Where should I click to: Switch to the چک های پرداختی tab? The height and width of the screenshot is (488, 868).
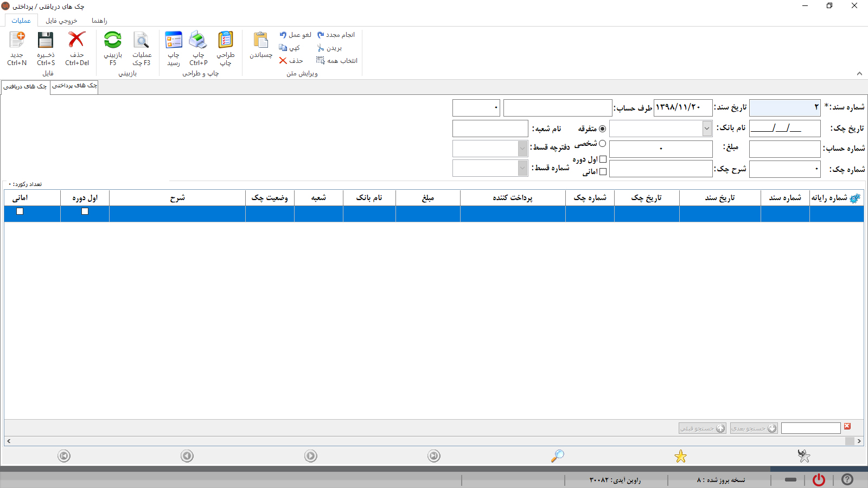[x=74, y=86]
